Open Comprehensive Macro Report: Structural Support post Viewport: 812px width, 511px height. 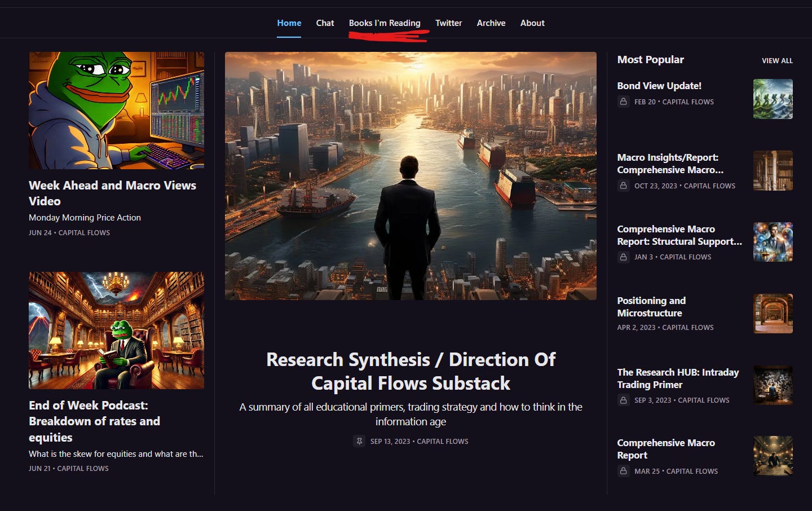tap(679, 235)
